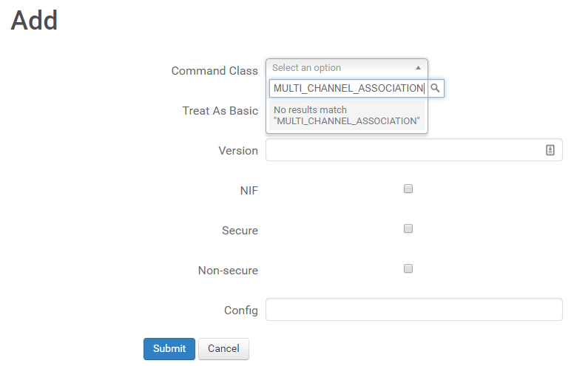Image resolution: width=588 pixels, height=366 pixels.
Task: Click the Non-secure label
Action: (228, 271)
